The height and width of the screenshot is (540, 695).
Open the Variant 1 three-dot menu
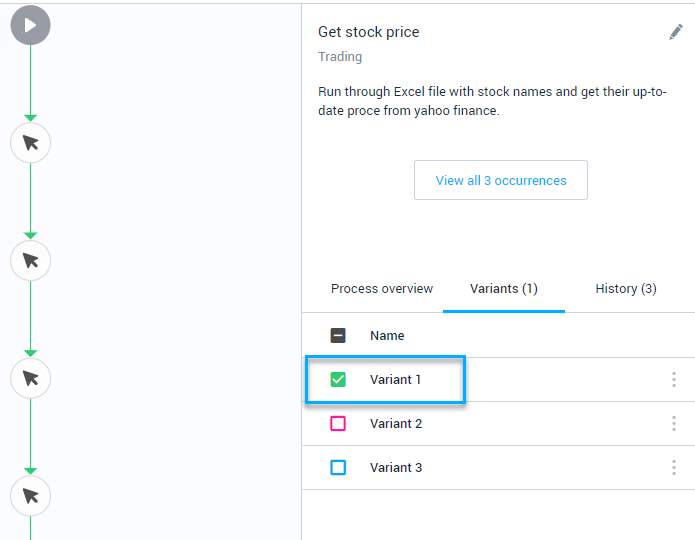pos(674,380)
